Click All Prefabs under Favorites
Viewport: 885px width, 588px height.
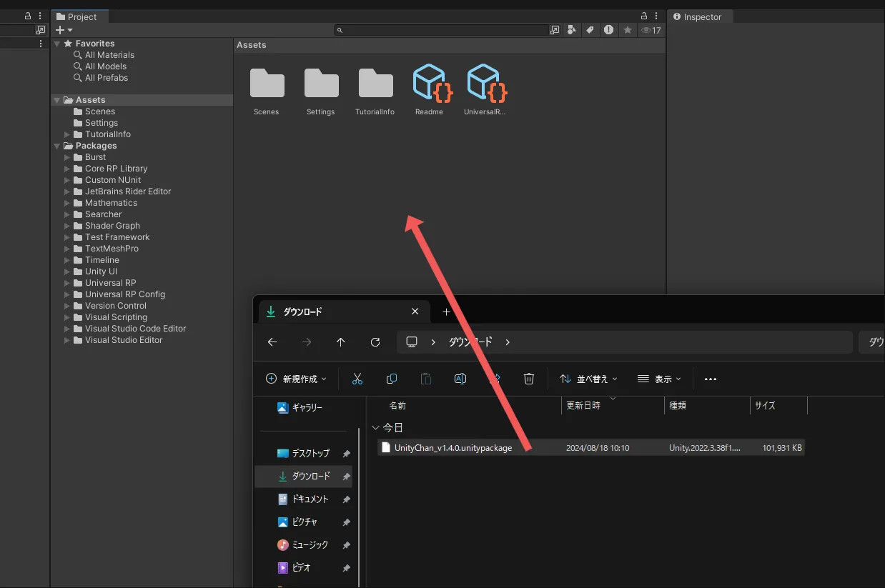coord(107,78)
